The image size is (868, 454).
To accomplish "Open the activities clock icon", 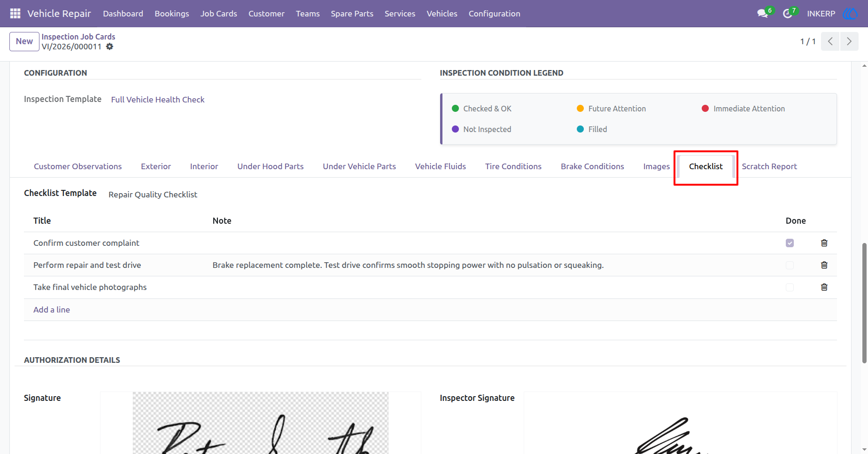I will coord(788,14).
